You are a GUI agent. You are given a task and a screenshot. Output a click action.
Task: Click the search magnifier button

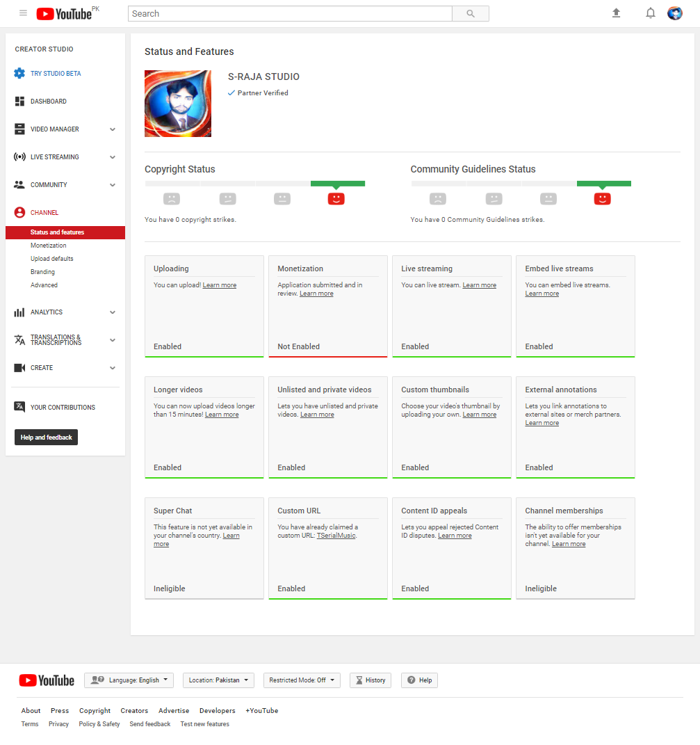click(x=470, y=14)
